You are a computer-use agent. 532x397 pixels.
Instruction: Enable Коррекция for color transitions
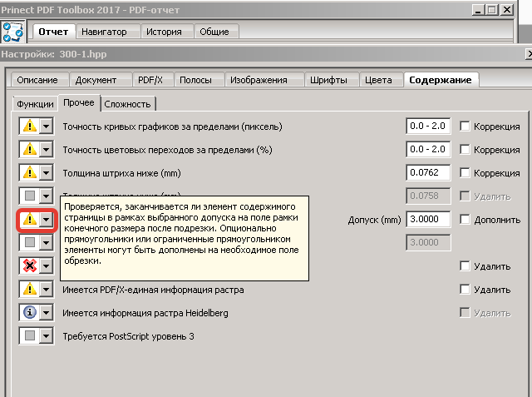pos(465,150)
